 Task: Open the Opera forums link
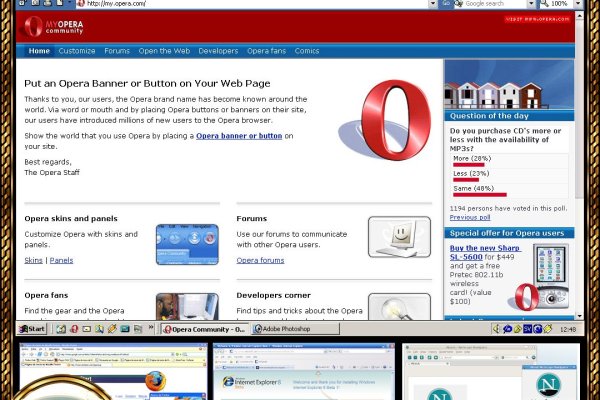[x=260, y=260]
